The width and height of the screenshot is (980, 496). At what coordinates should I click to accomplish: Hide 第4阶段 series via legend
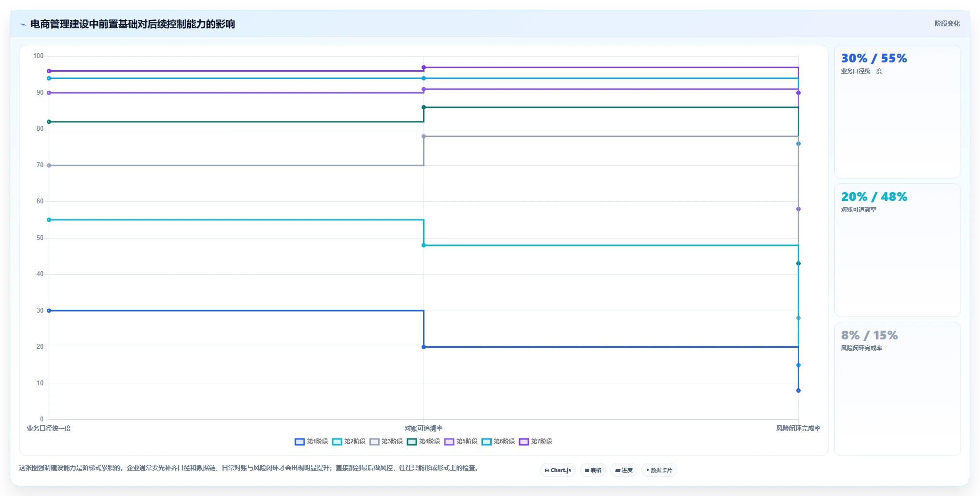423,441
